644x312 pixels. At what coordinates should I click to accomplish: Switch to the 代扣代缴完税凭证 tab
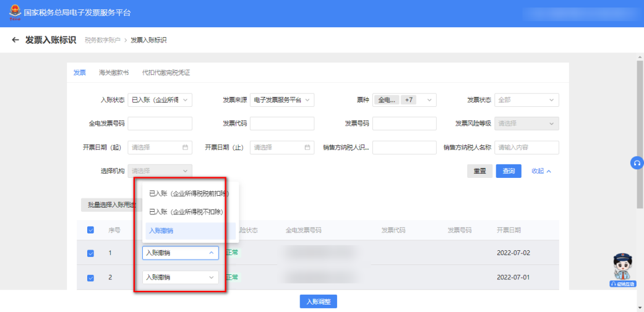[166, 73]
